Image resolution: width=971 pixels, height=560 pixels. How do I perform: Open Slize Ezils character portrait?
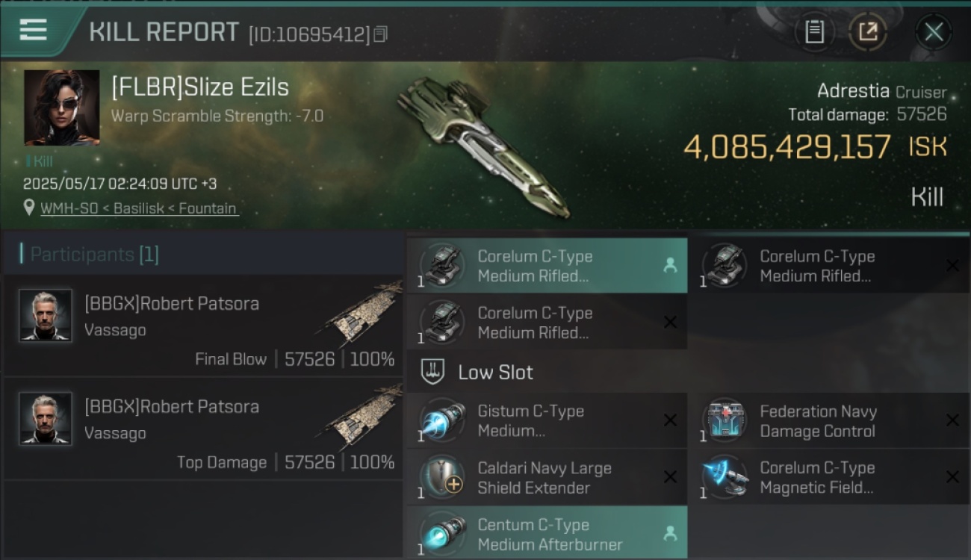(x=61, y=108)
